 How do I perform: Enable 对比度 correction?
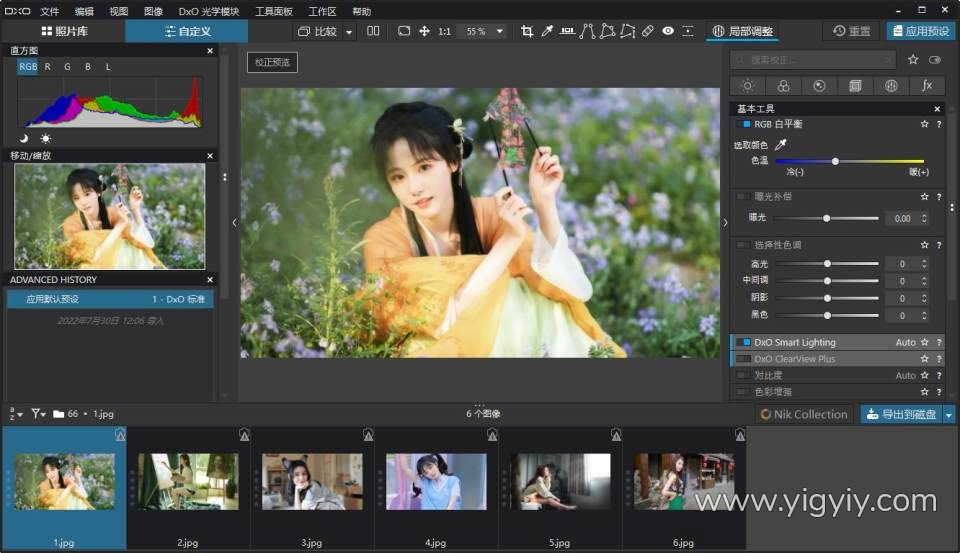(x=743, y=375)
